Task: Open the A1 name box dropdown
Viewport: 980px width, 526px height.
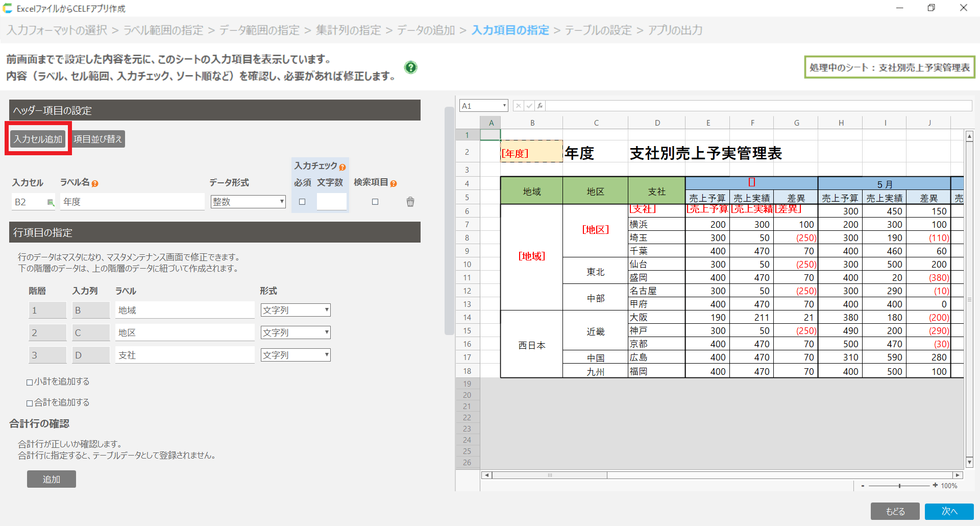Action: pyautogui.click(x=504, y=106)
